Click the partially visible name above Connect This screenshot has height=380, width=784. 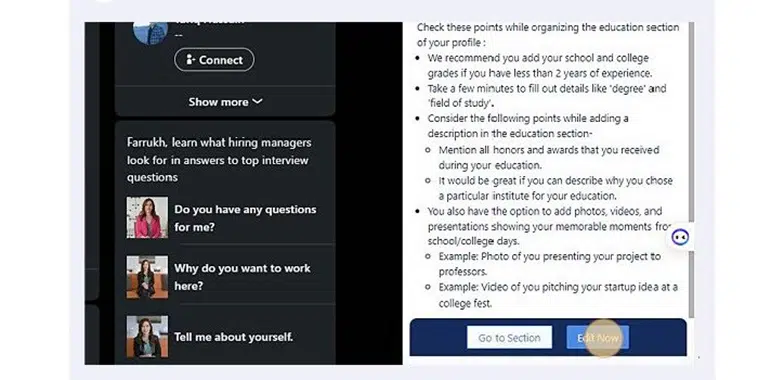click(x=210, y=23)
